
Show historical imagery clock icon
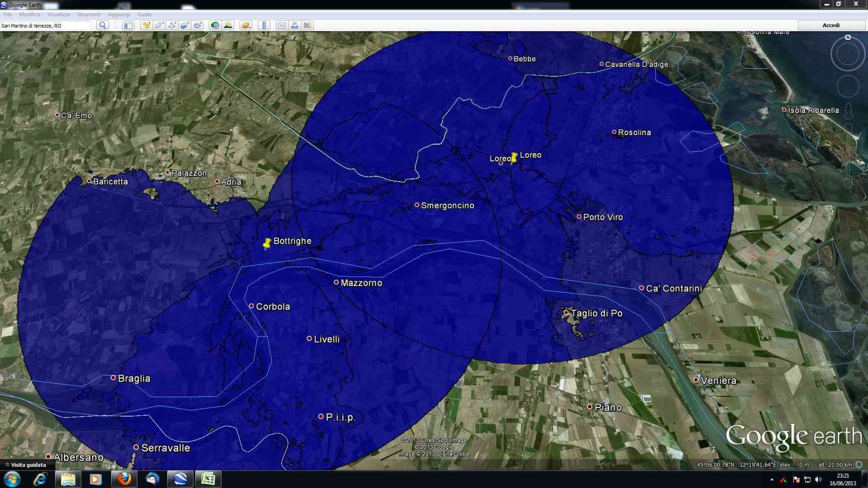[215, 25]
